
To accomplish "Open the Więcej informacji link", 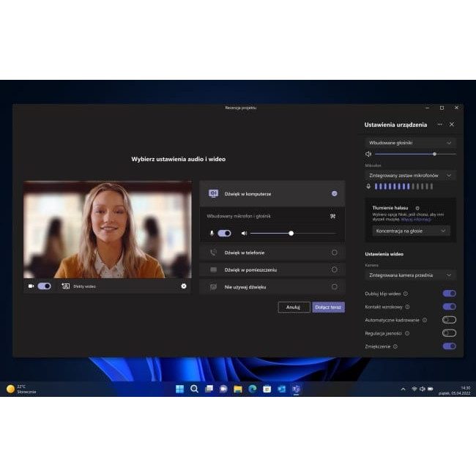I will 416,219.
